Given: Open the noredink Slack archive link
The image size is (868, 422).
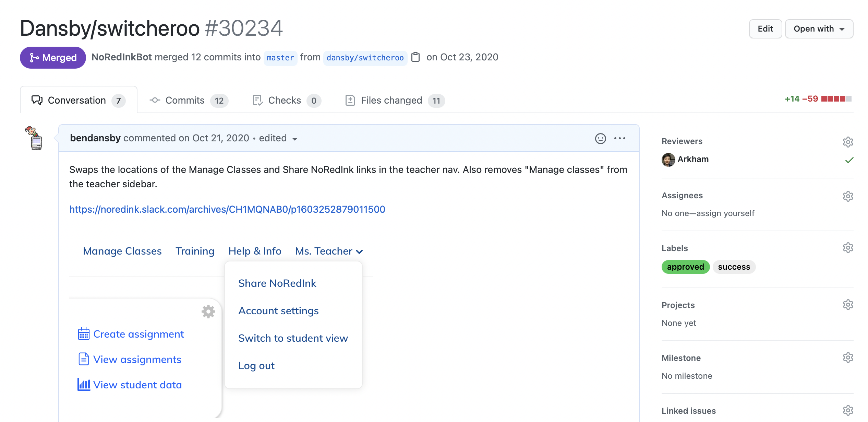Looking at the screenshot, I should click(227, 209).
